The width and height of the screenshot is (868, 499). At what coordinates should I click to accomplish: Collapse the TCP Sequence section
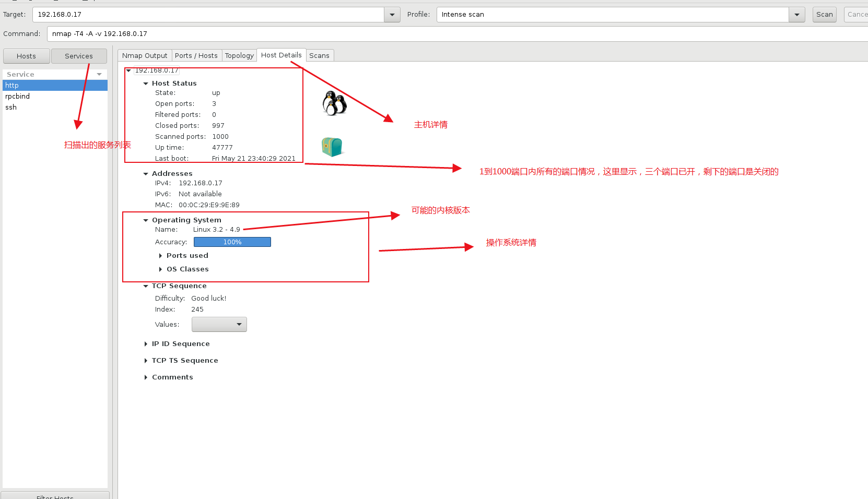point(146,286)
